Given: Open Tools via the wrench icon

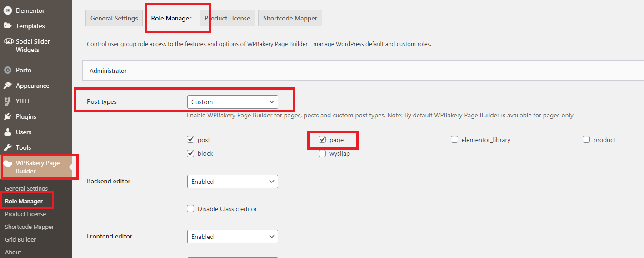Looking at the screenshot, I should (x=8, y=147).
